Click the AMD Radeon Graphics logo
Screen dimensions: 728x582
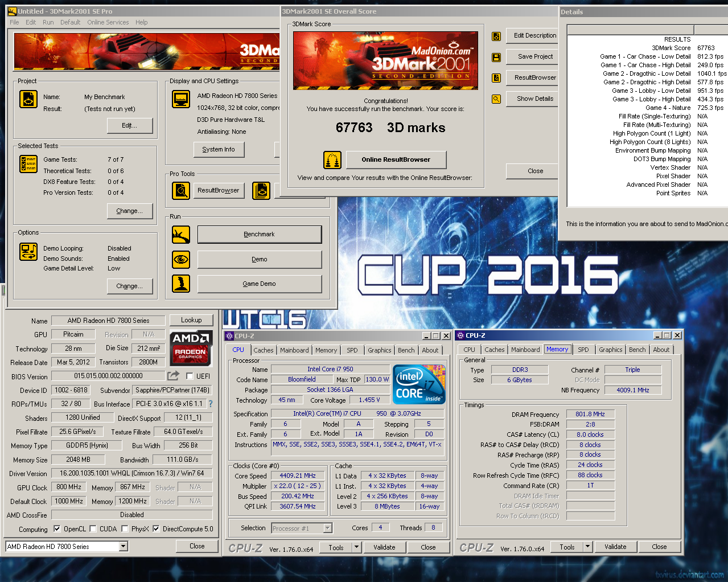191,348
